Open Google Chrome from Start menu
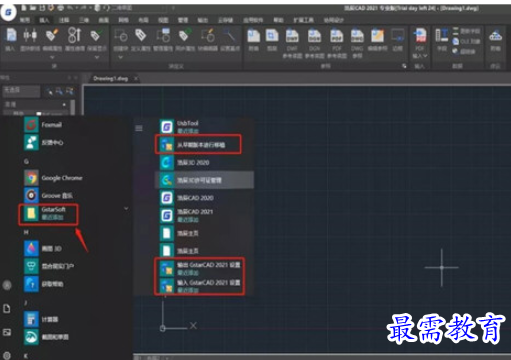The height and width of the screenshot is (360, 511). coord(53,178)
